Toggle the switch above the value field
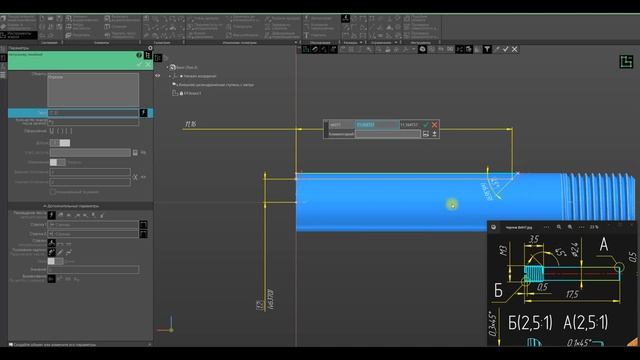 56,261
